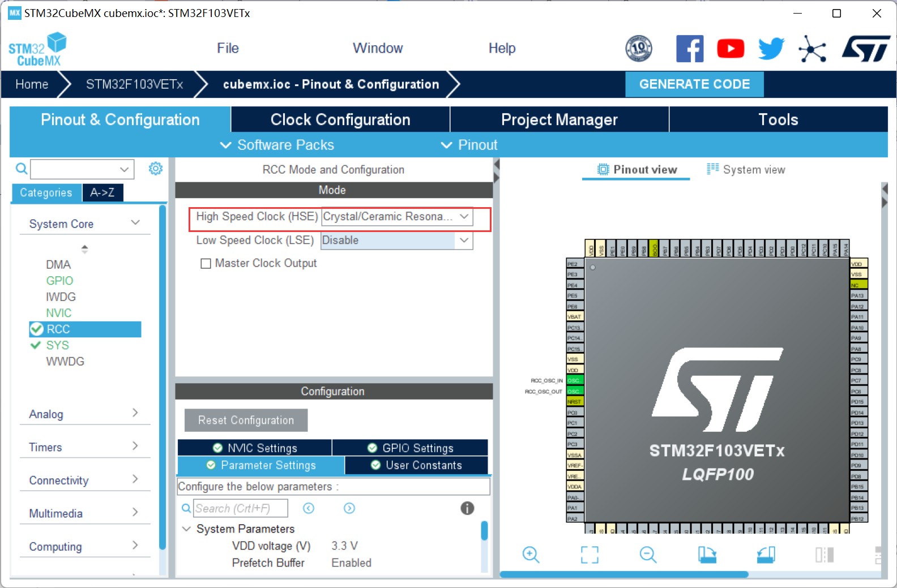
Task: Click the categories panel vertical scrollbar
Action: pos(163,377)
